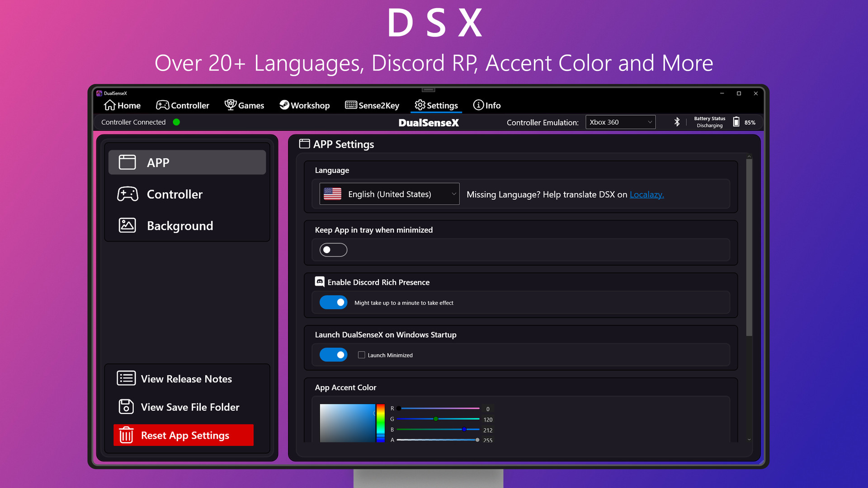Click Reset App Settings
Viewport: 868px width, 488px height.
pos(184,435)
